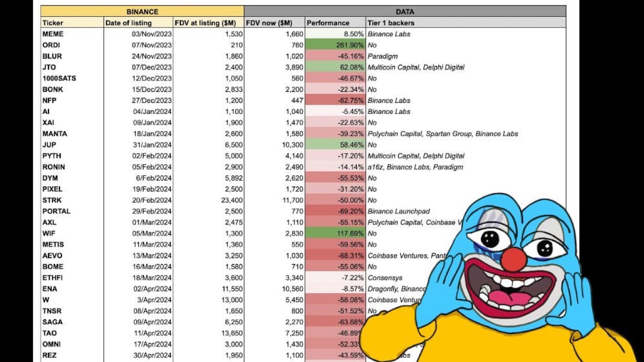Click PORTAL's red -69.20% performance cell

[x=335, y=211]
